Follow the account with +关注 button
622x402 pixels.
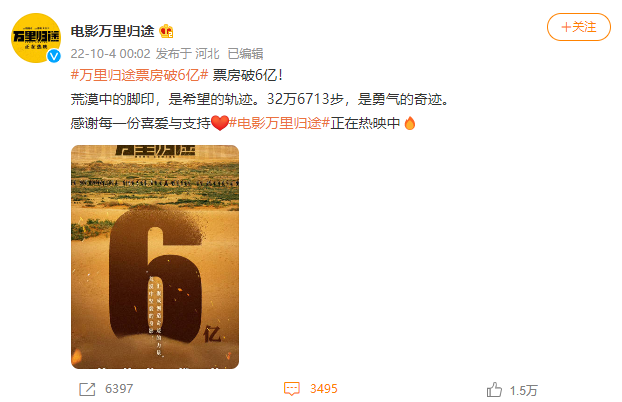click(579, 27)
